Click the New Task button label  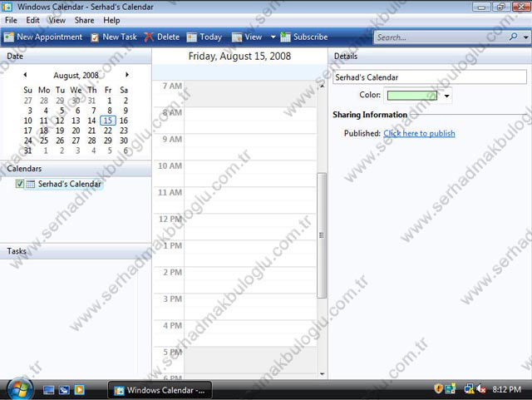pyautogui.click(x=120, y=37)
